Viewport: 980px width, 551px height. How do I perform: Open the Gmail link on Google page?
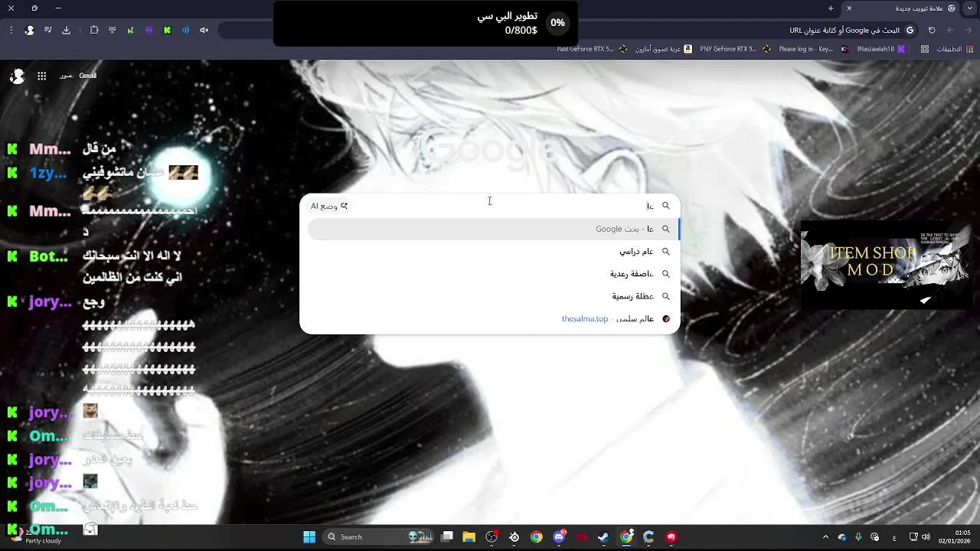(87, 76)
